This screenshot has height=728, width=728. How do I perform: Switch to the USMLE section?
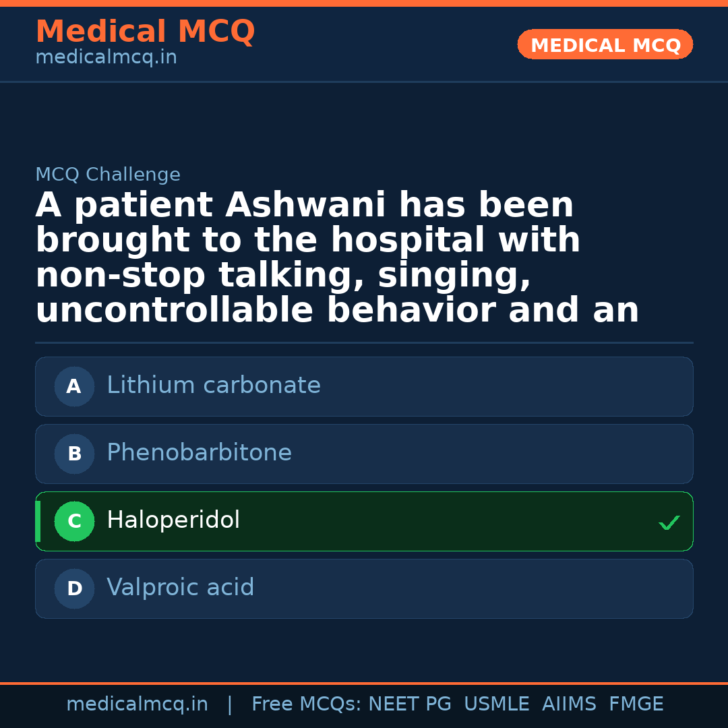(x=497, y=703)
